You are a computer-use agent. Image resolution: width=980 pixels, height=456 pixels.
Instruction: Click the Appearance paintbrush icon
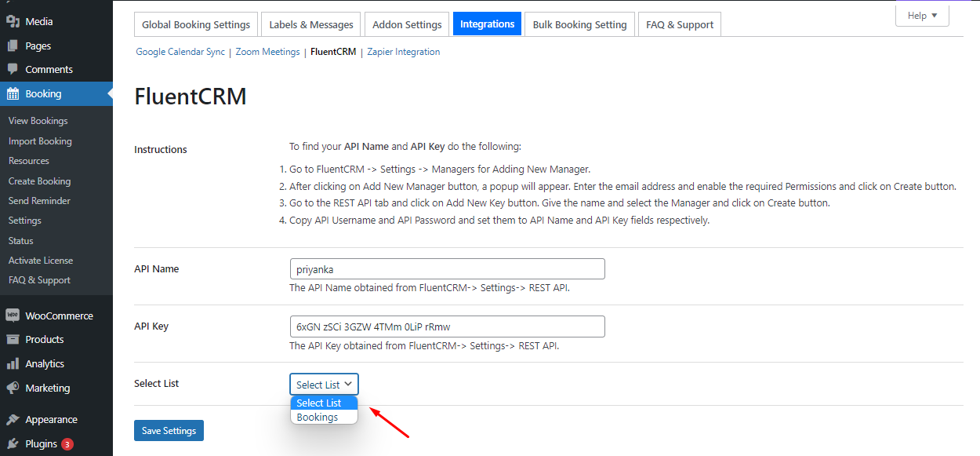tap(13, 419)
